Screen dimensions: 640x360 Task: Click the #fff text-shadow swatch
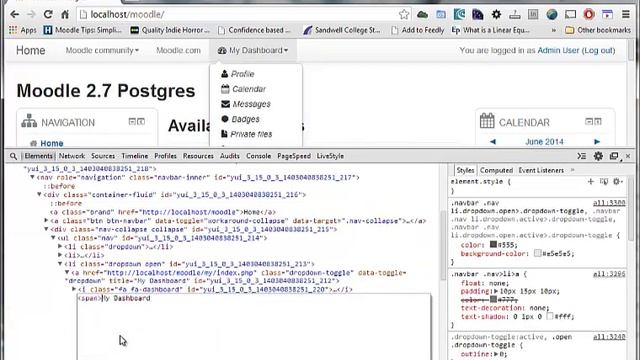click(x=550, y=316)
